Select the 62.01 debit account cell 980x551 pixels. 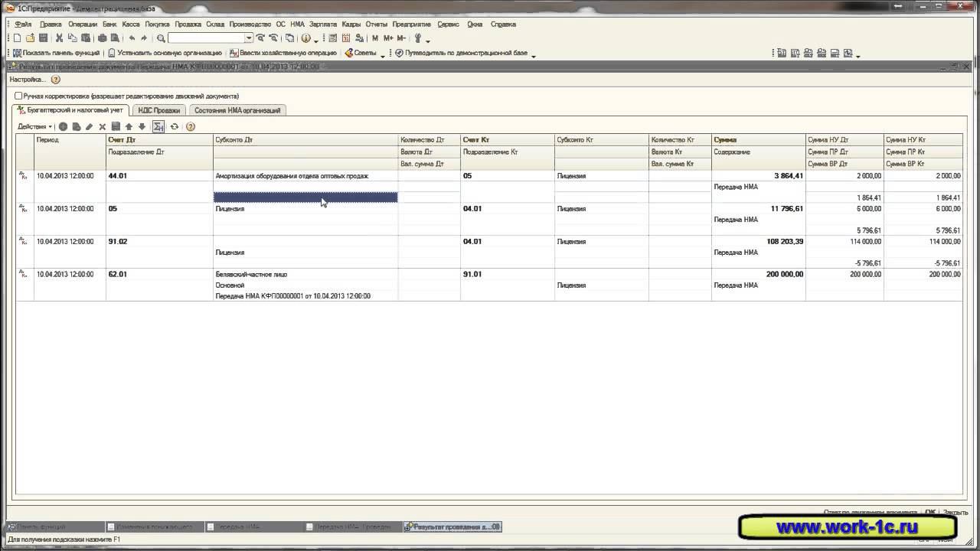tap(159, 274)
